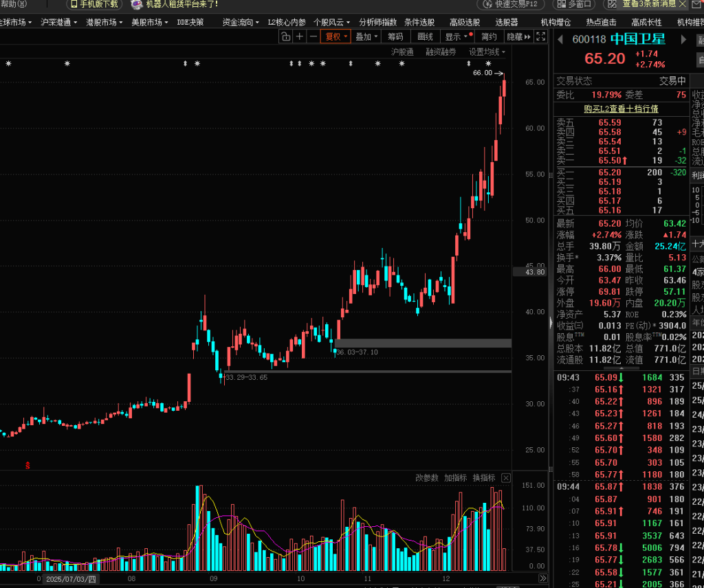Toggle the 简约 simplified display mode
The height and width of the screenshot is (588, 704).
click(489, 36)
